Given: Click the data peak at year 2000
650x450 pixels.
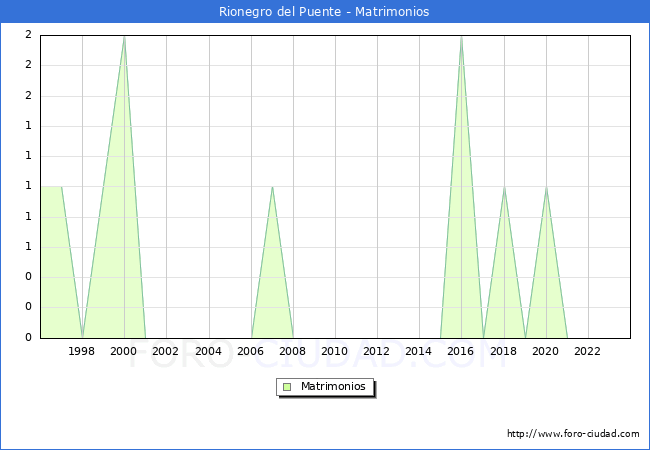Looking at the screenshot, I should point(124,37).
